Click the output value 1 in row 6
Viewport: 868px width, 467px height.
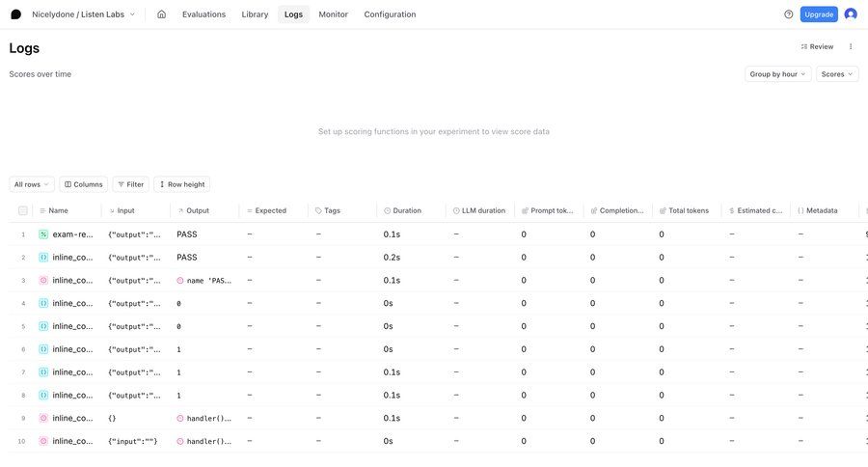[178, 349]
